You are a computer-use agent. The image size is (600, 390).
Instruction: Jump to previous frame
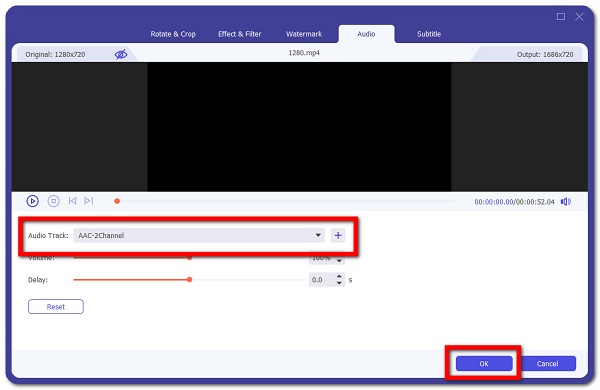click(72, 201)
